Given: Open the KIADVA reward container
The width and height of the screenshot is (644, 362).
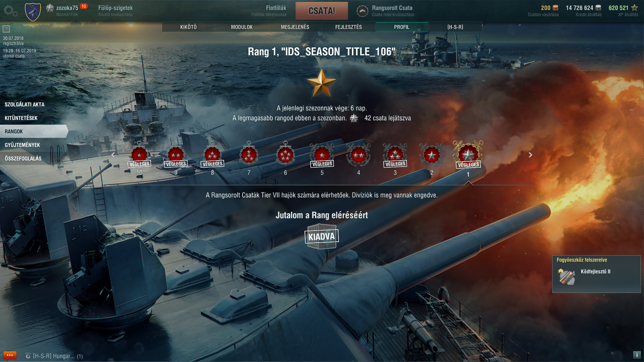Looking at the screenshot, I should [322, 237].
